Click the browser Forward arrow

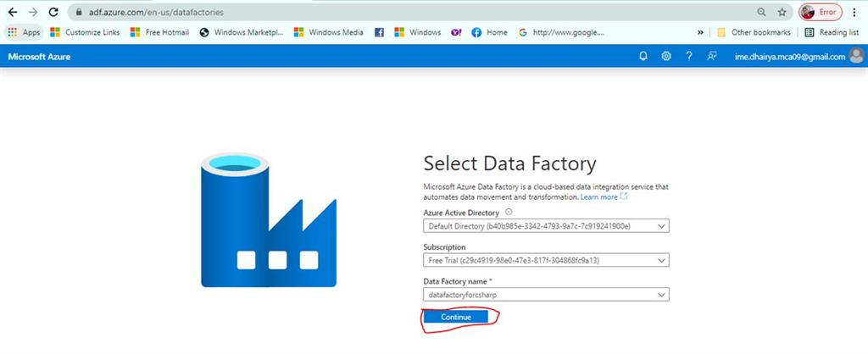[33, 12]
